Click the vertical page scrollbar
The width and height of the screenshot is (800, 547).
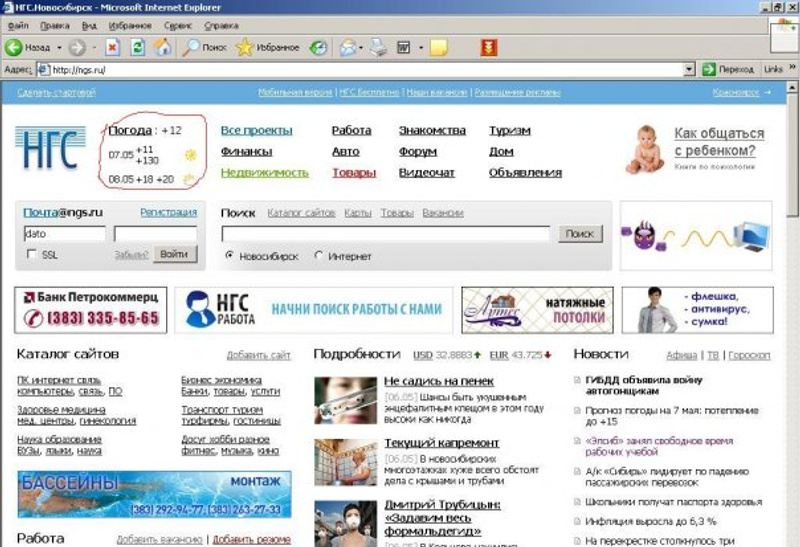click(792, 300)
